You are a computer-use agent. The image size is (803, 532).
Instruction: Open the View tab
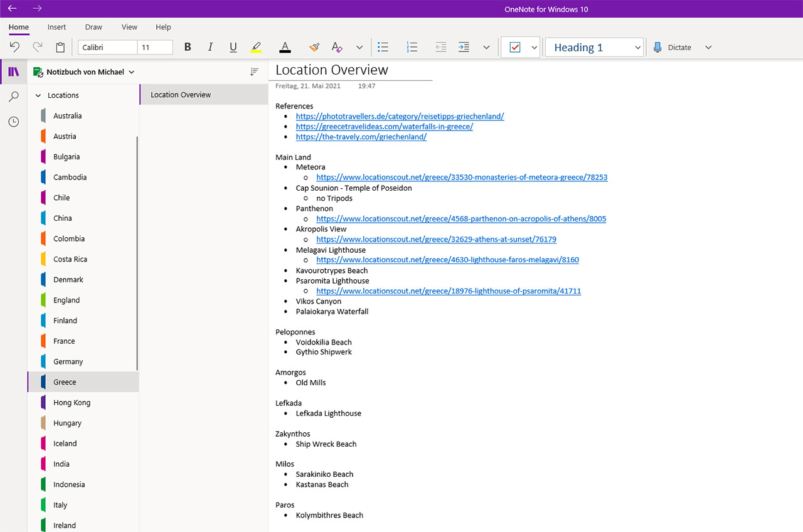click(129, 27)
